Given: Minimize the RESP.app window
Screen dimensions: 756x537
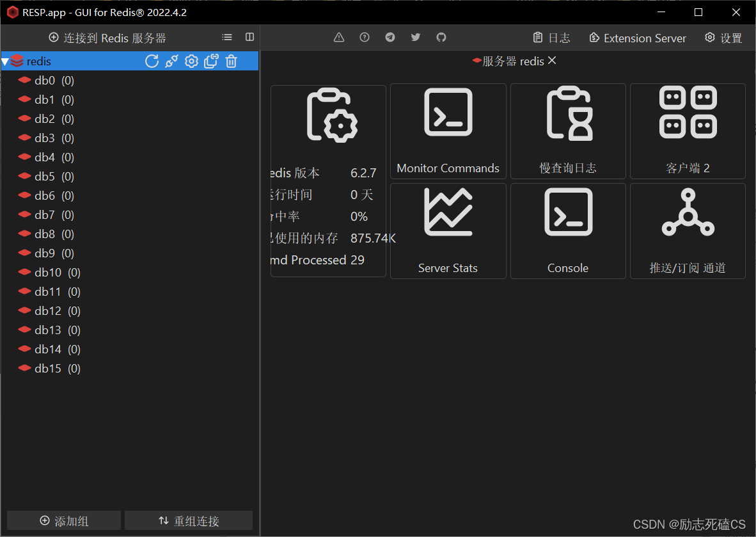Looking at the screenshot, I should 661,12.
